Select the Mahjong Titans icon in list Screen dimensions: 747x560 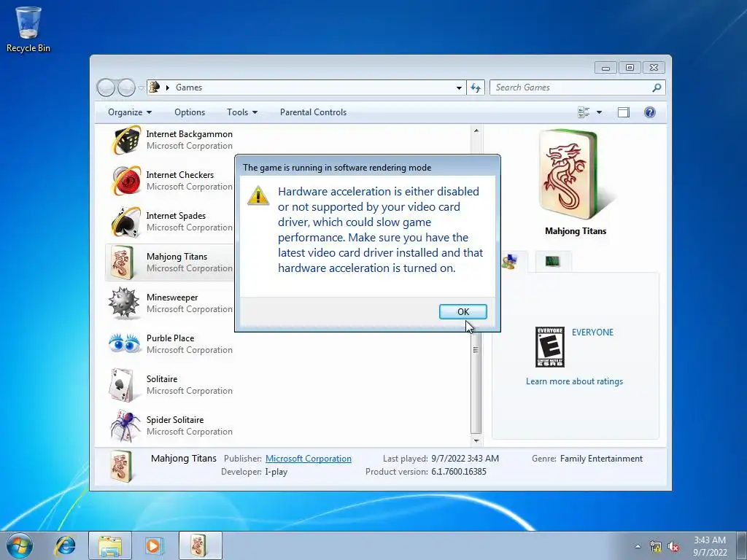[122, 262]
